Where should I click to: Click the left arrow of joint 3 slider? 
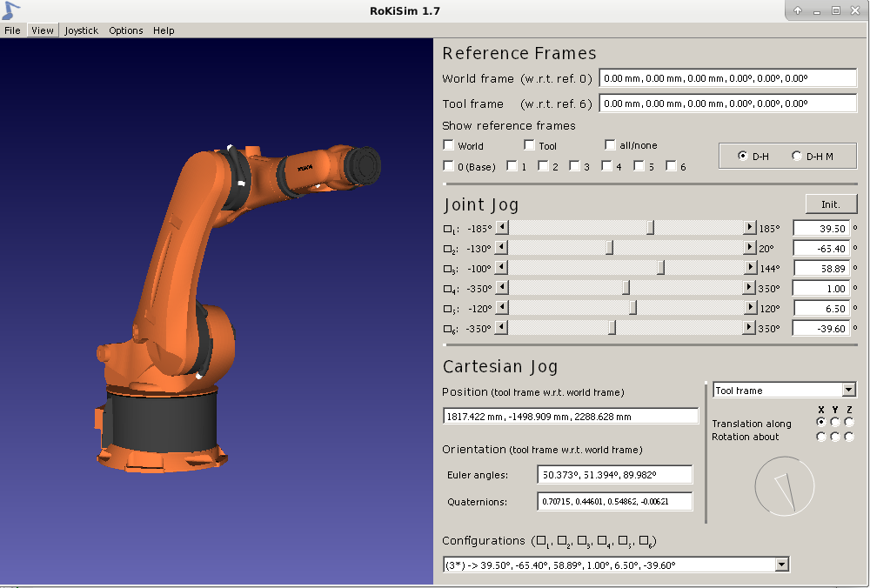point(502,267)
